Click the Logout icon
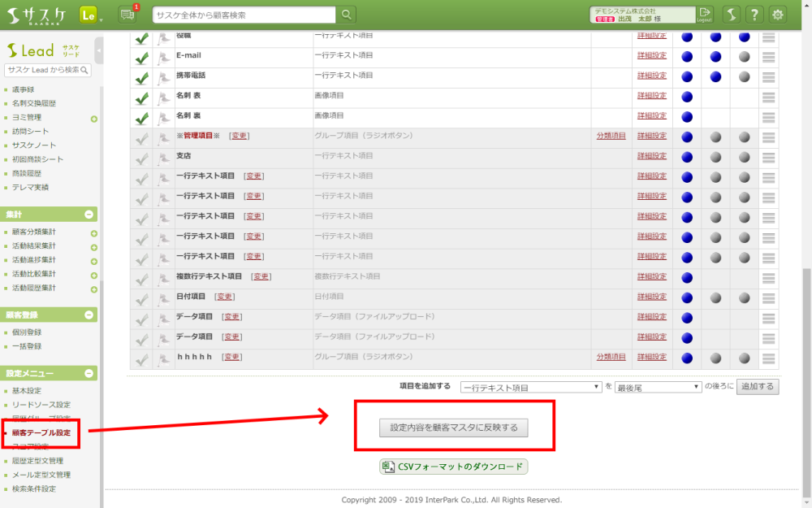812x508 pixels. 705,15
